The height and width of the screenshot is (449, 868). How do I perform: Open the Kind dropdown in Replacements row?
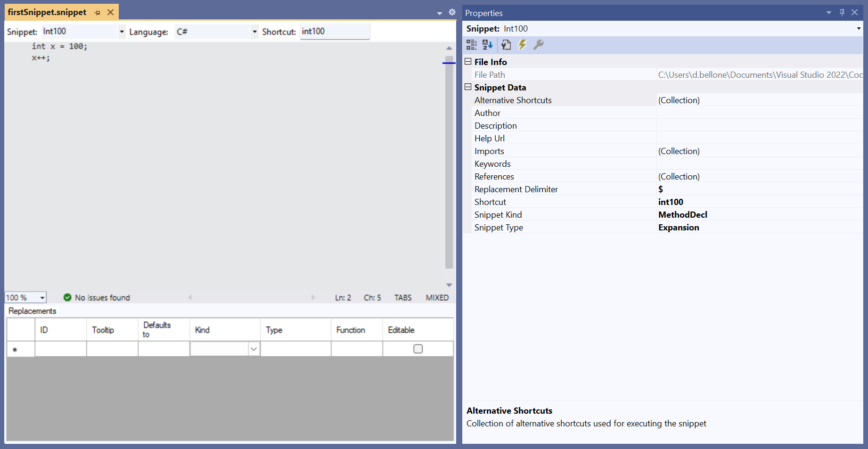[254, 349]
